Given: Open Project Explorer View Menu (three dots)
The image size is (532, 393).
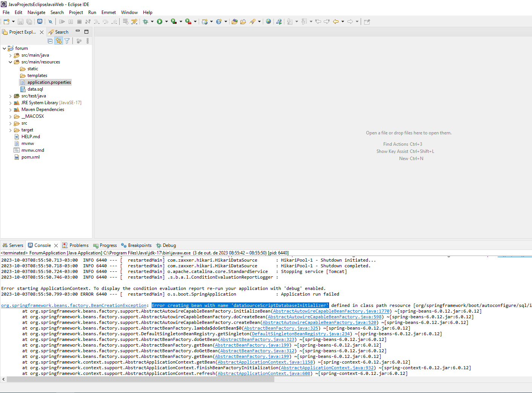Looking at the screenshot, I should pos(88,41).
